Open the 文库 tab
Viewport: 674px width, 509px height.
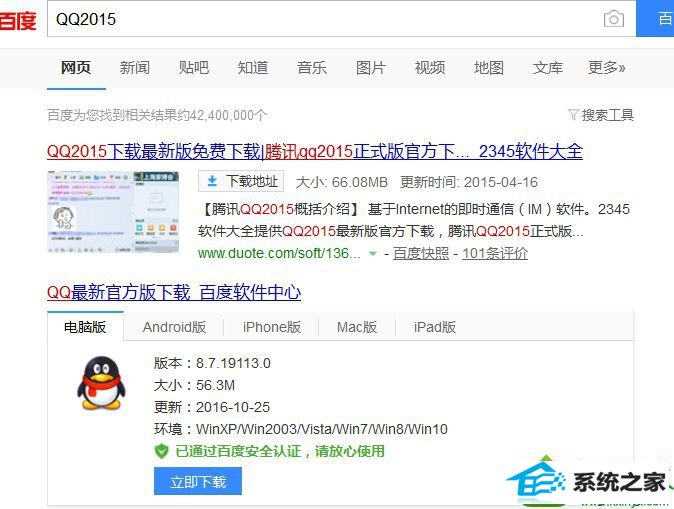(548, 68)
